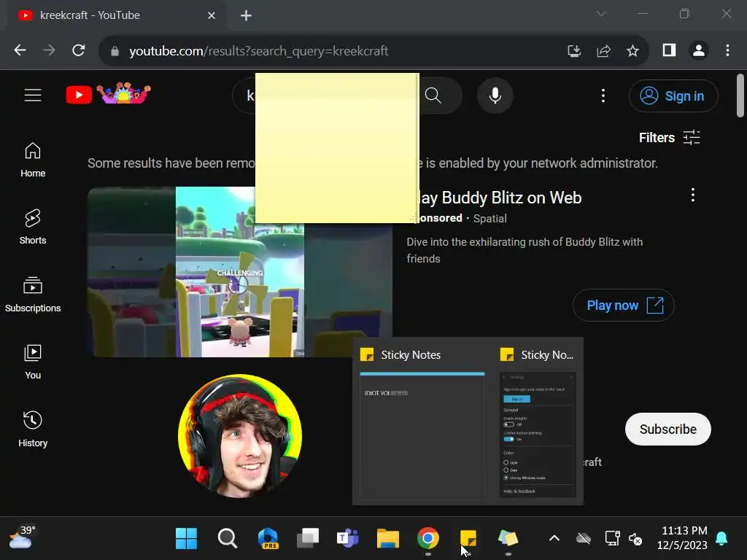Go back in Chrome

tap(20, 50)
